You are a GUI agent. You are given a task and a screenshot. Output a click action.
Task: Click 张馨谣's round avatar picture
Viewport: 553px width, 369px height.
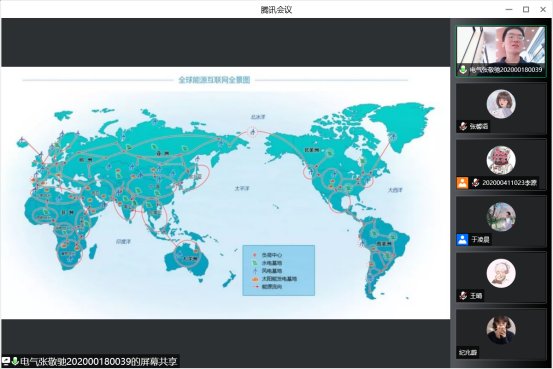[x=501, y=104]
